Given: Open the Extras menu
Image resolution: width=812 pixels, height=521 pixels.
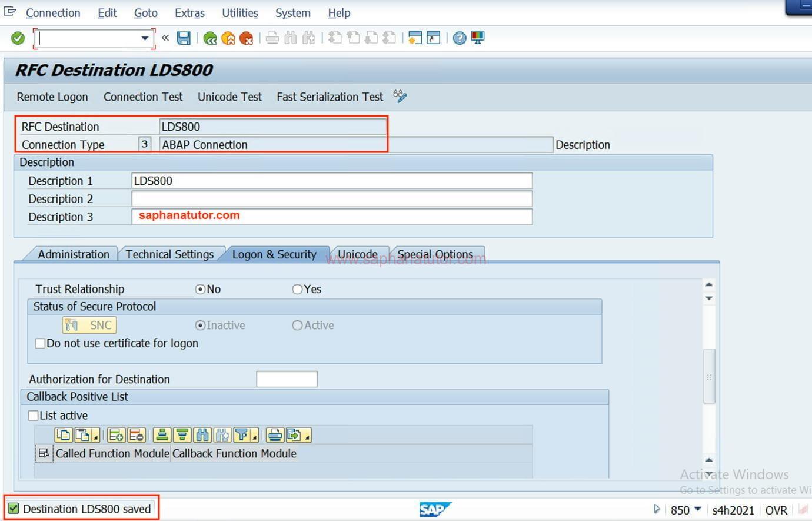Looking at the screenshot, I should pyautogui.click(x=189, y=13).
